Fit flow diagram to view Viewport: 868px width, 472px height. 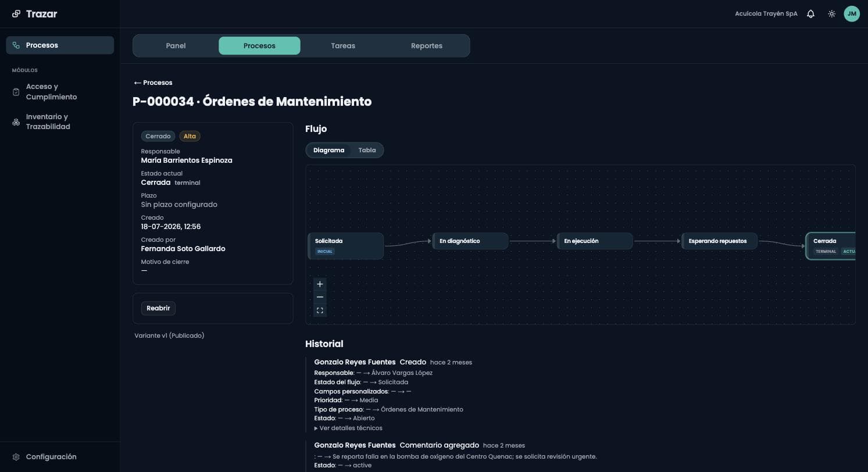pos(320,310)
